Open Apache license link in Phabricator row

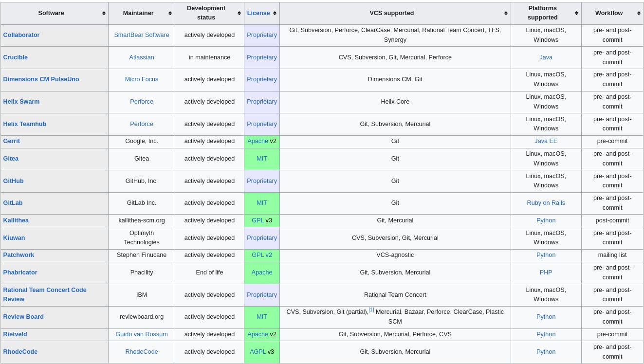tap(262, 273)
